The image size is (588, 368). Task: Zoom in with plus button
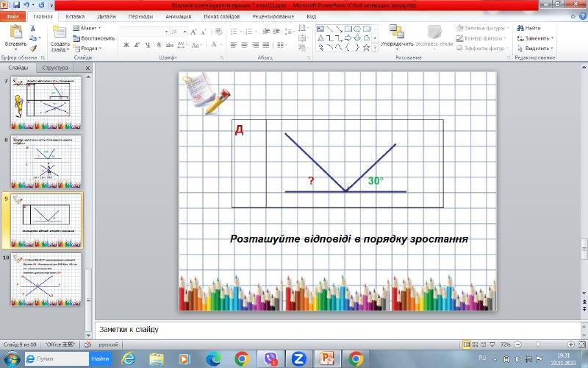coord(570,344)
